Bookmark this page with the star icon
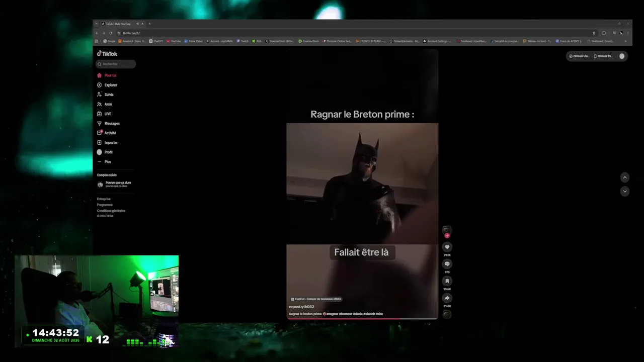Viewport: 644px width, 362px height. click(x=594, y=33)
